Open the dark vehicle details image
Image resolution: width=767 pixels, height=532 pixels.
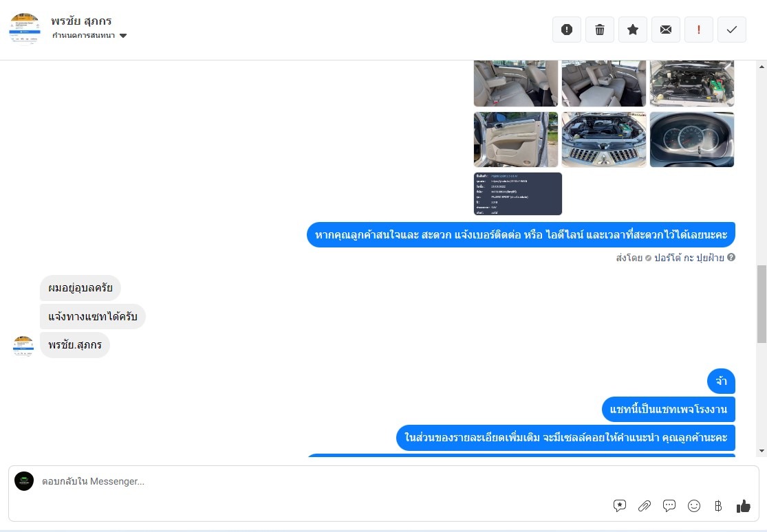pyautogui.click(x=517, y=194)
